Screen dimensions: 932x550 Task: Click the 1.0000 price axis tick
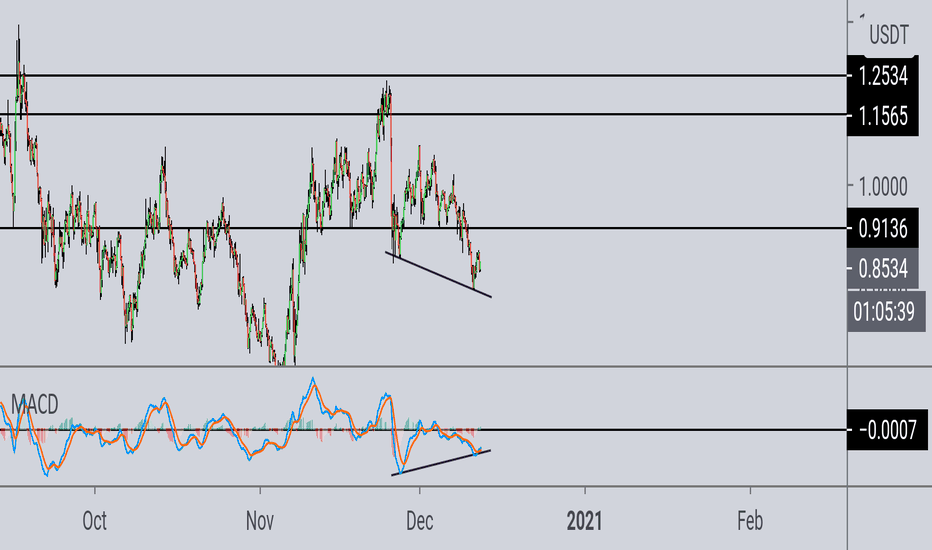[883, 187]
